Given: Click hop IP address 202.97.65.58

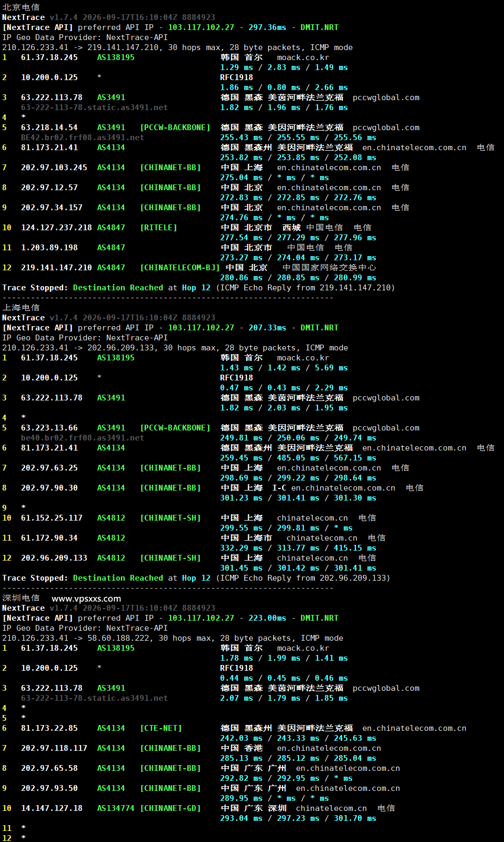Looking at the screenshot, I should point(50,768).
